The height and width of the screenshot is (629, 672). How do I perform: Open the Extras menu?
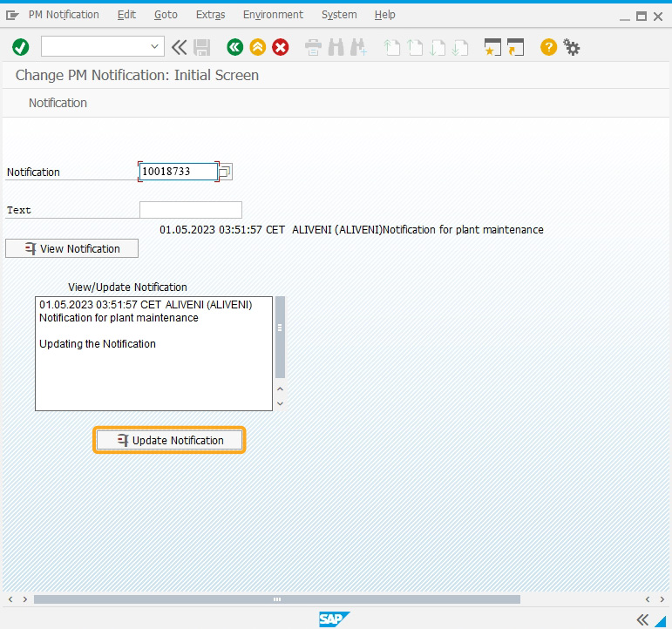(x=210, y=15)
